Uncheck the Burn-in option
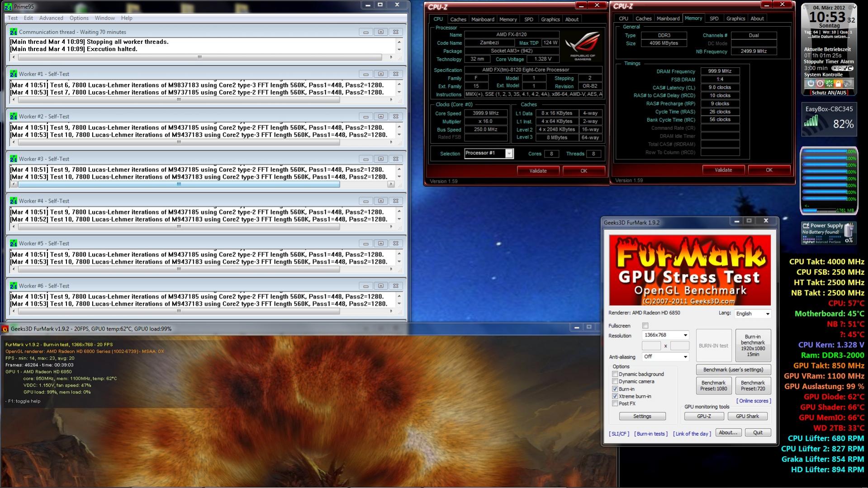 point(615,389)
